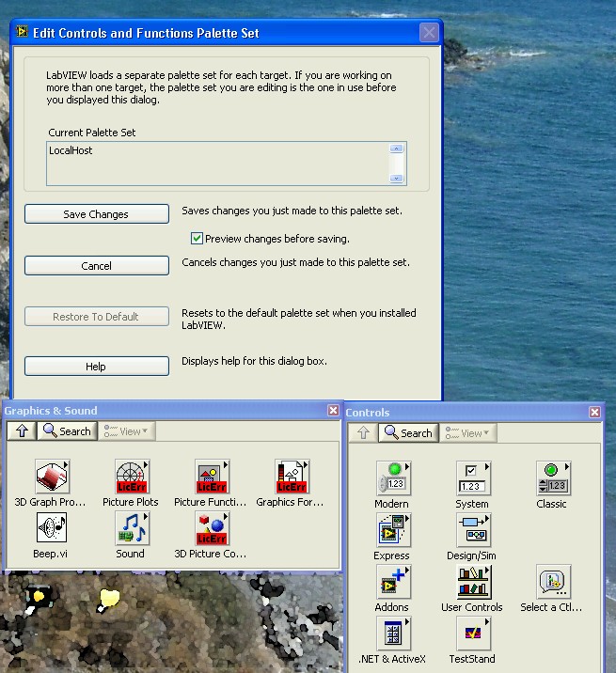
Task: Open the Sound palette icon
Action: tap(132, 528)
